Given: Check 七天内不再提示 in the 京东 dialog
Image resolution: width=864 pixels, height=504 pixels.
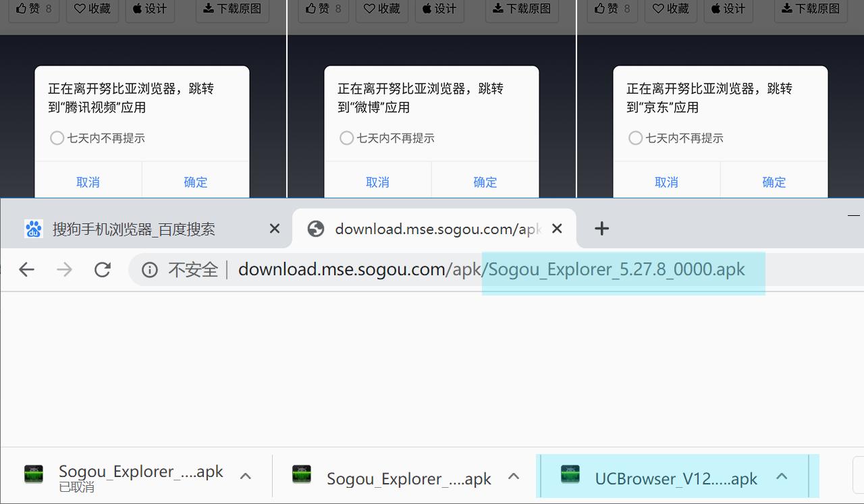Looking at the screenshot, I should pos(635,138).
